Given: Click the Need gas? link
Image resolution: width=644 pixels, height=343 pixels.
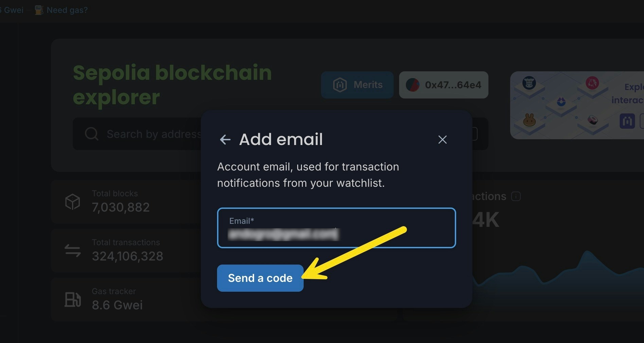Looking at the screenshot, I should pyautogui.click(x=67, y=10).
